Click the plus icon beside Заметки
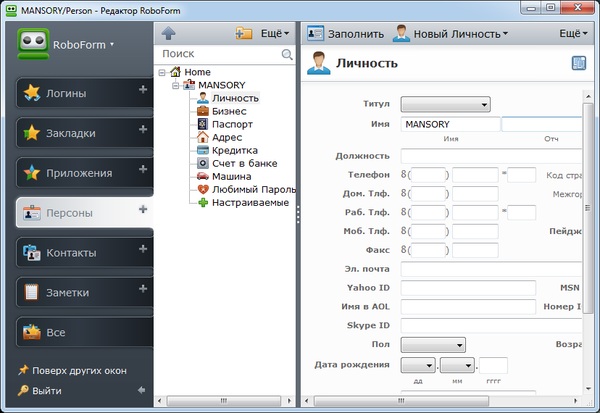The height and width of the screenshot is (413, 600). coord(143,291)
